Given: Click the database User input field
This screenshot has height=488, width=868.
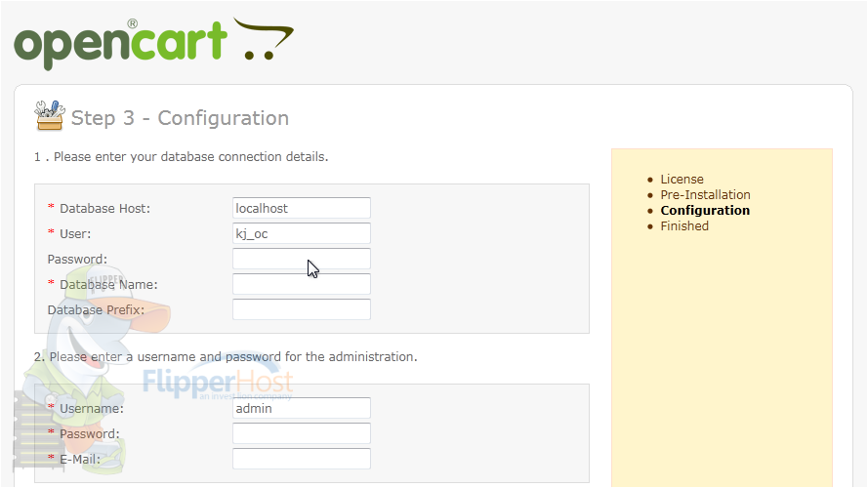Looking at the screenshot, I should coord(301,233).
